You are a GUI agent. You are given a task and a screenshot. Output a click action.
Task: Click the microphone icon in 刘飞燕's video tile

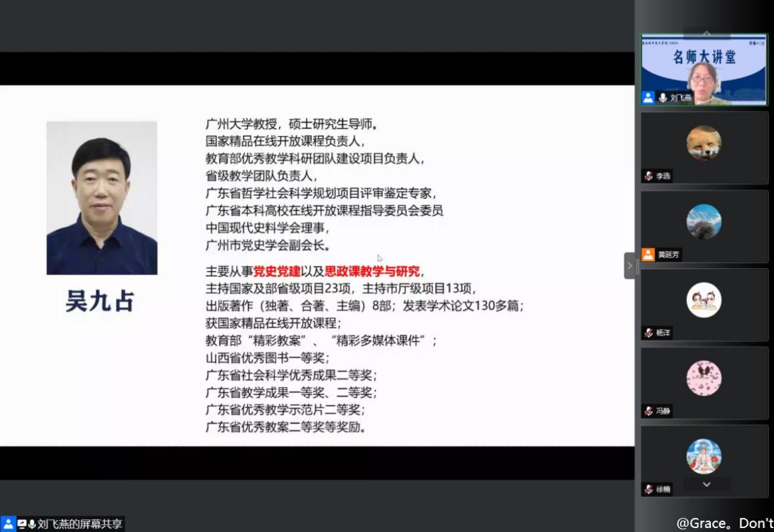pyautogui.click(x=663, y=97)
